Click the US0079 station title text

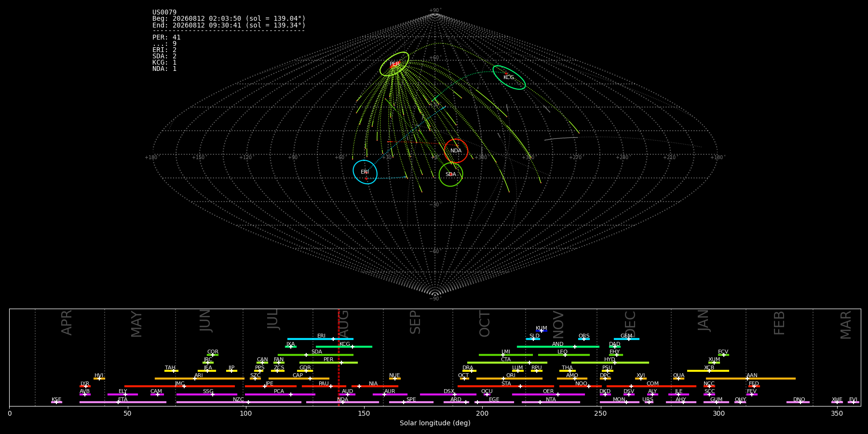point(164,13)
